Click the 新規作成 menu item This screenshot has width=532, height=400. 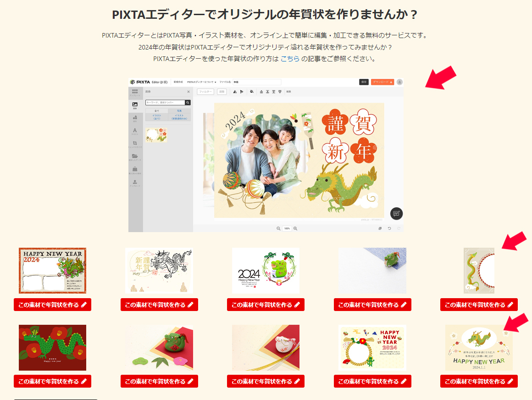178,82
